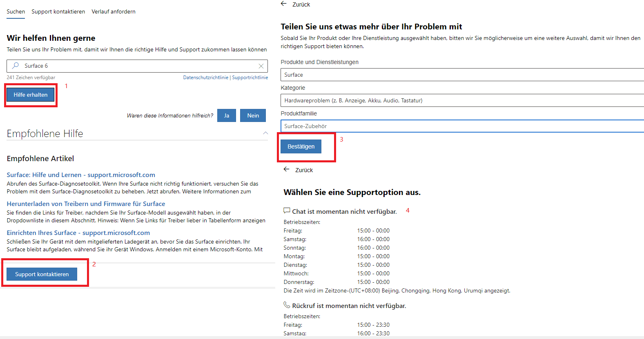Click Waren diese Informationen hilfreich text
The width and height of the screenshot is (644, 339).
(170, 115)
